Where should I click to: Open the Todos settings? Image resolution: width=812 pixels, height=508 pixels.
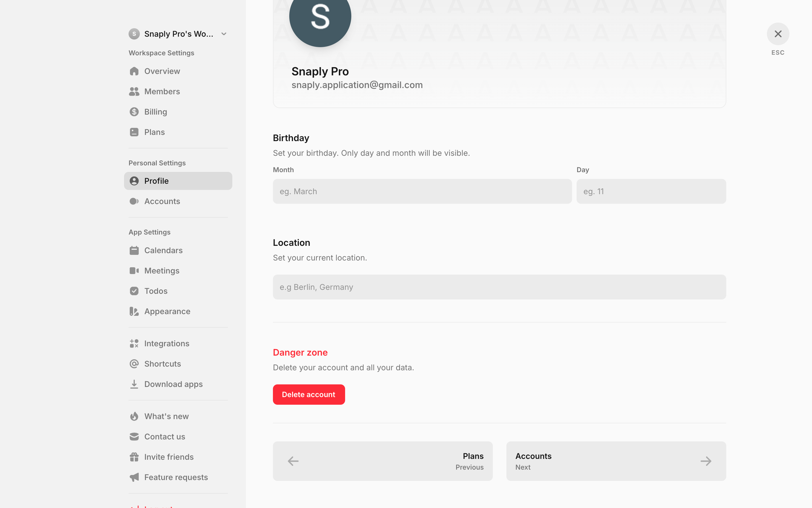(178, 291)
